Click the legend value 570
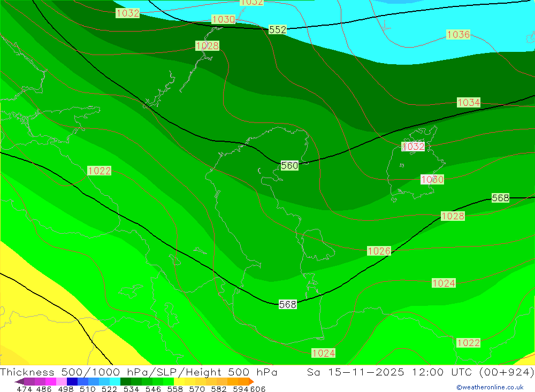This screenshot has width=535, height=392. tap(197, 389)
